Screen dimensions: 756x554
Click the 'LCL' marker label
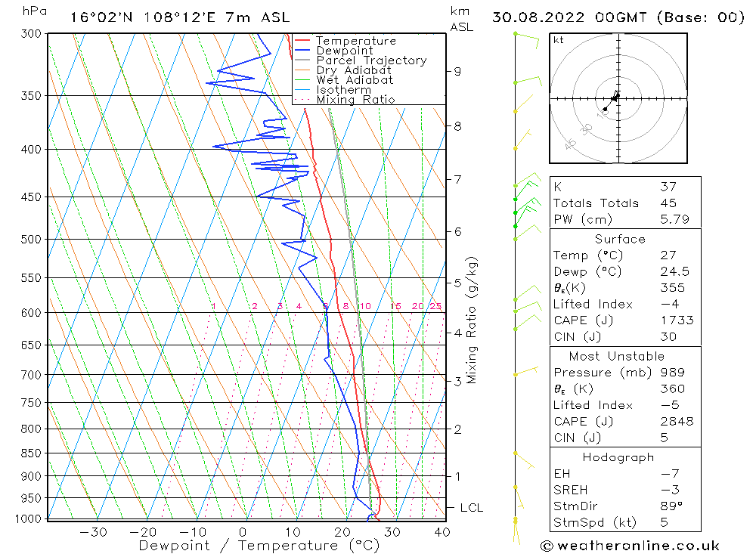coord(471,508)
